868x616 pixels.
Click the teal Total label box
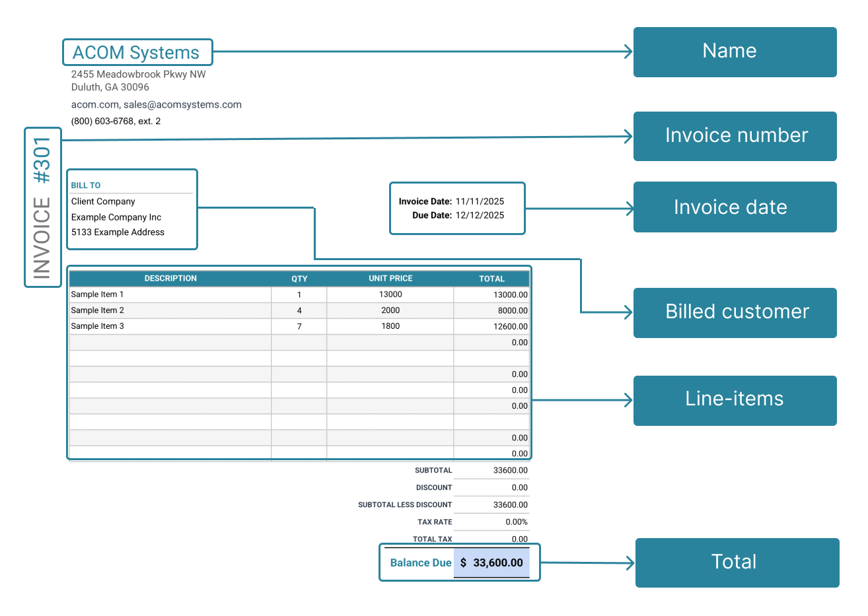pos(737,563)
